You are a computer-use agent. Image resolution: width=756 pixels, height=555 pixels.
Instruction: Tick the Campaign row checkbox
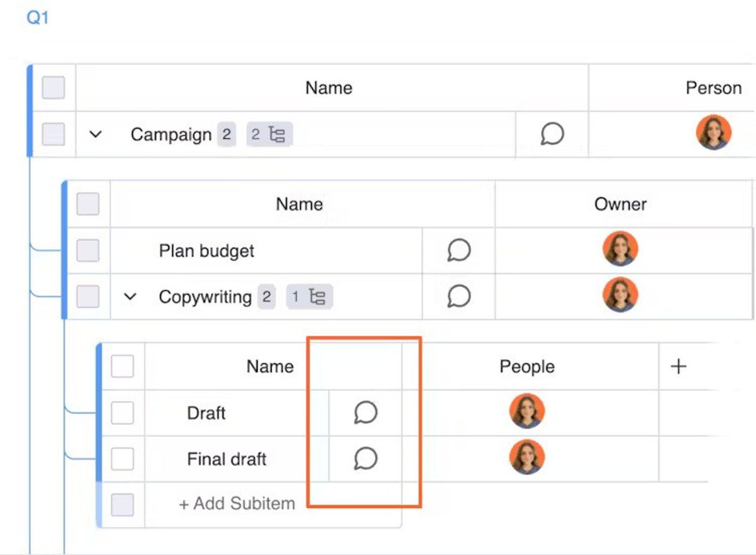53,134
